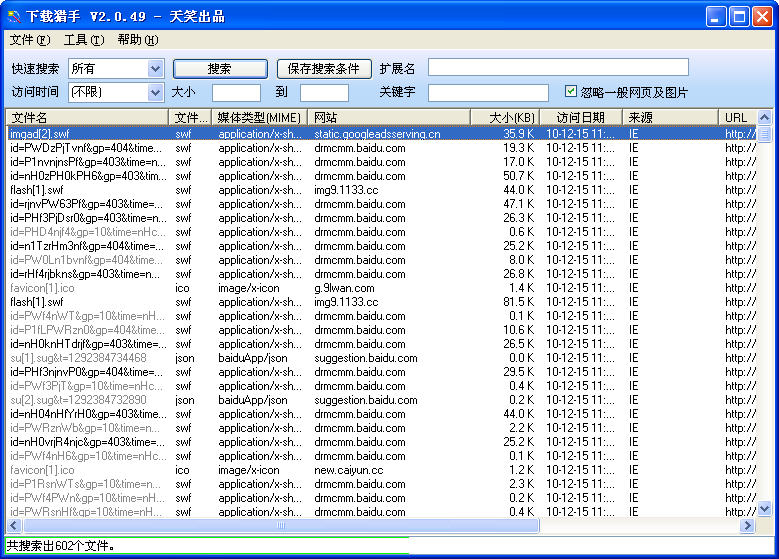The image size is (779, 559).
Task: Select favicon[1].ico from new.caiyun.cc
Action: (382, 470)
